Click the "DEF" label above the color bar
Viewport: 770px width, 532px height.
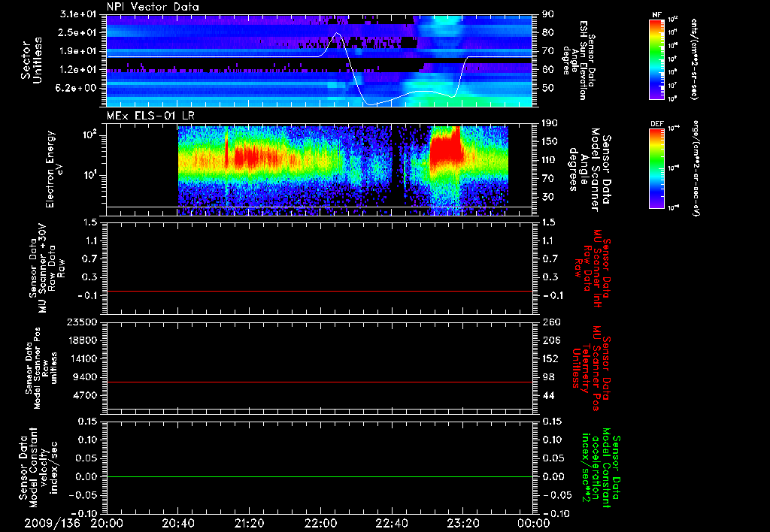click(657, 124)
